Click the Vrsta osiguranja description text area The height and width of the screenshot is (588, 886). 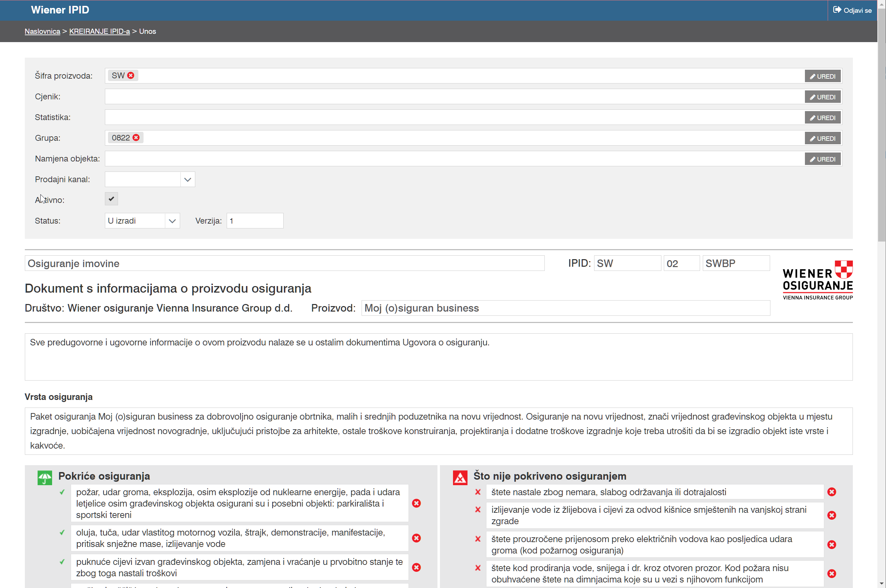tap(439, 431)
